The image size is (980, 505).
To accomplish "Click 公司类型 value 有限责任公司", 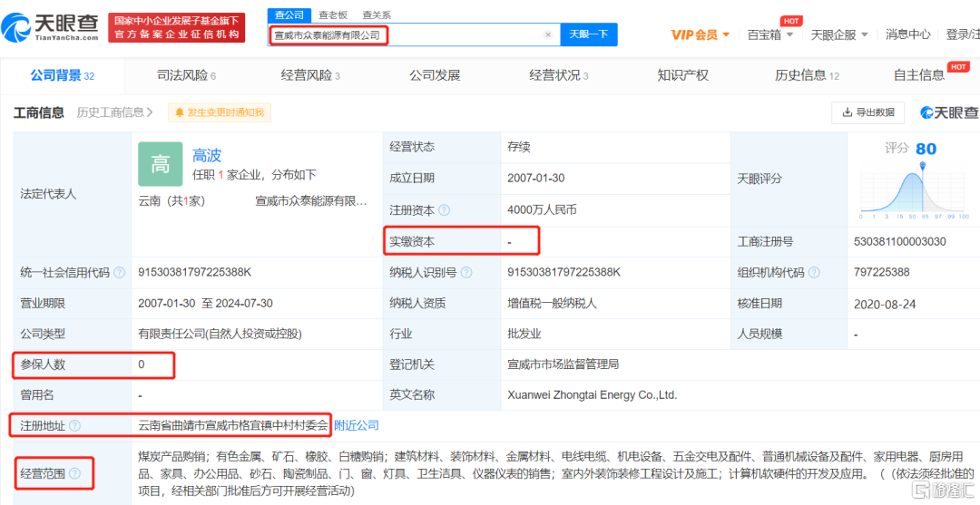I will pyautogui.click(x=220, y=334).
